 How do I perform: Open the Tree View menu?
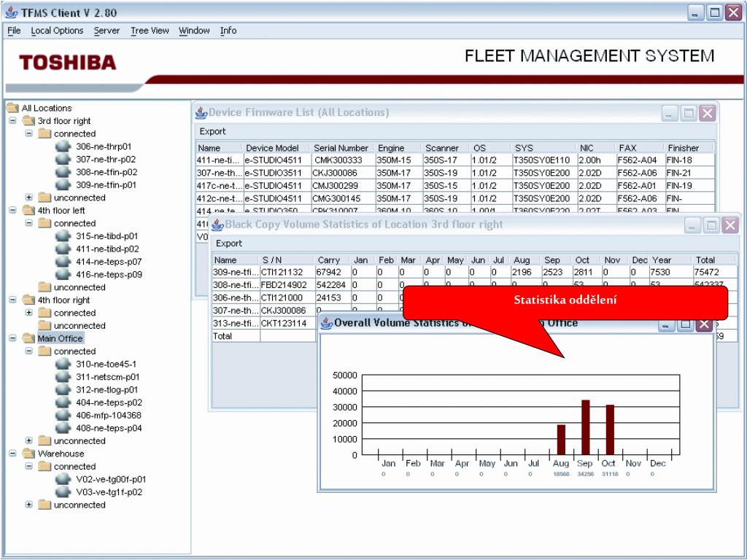click(x=150, y=31)
